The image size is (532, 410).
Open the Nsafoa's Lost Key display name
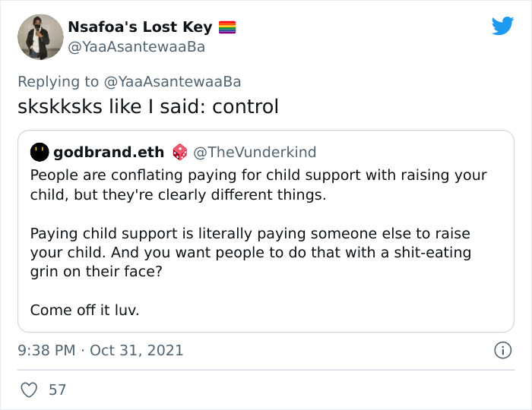pyautogui.click(x=140, y=27)
